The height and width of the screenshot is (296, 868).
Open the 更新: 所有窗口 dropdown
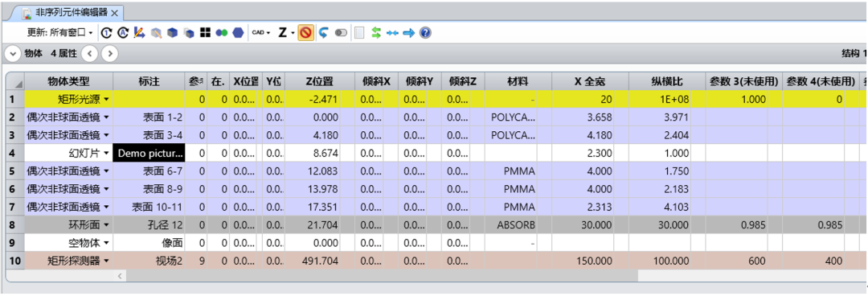pyautogui.click(x=59, y=33)
